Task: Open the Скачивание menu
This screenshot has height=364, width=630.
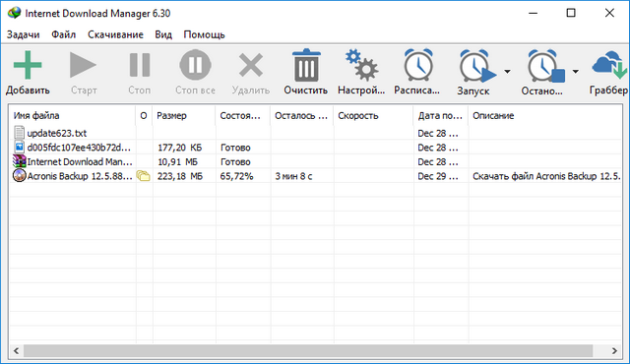Action: pyautogui.click(x=115, y=34)
